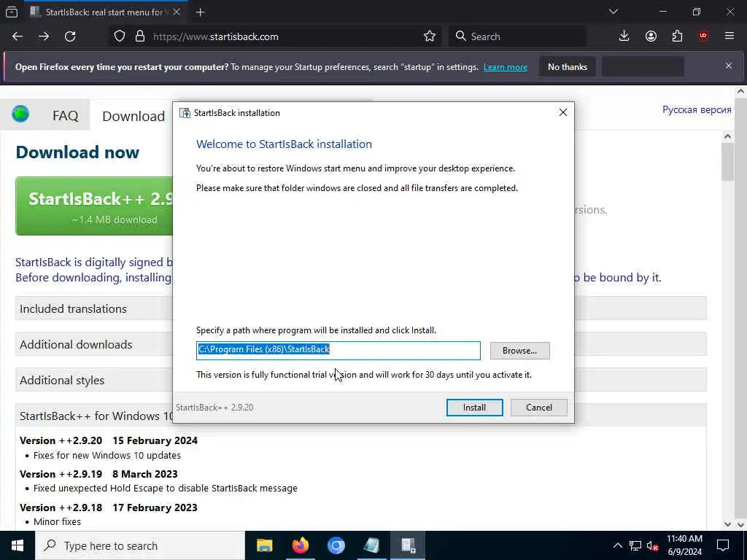This screenshot has height=560, width=747.
Task: Switch to Русская версия
Action: coord(697,109)
